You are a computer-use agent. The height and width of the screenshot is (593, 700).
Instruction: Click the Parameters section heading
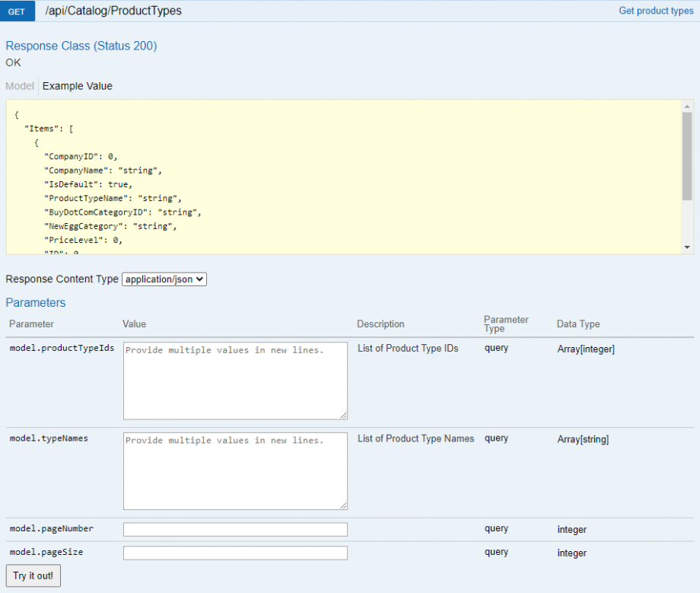click(35, 302)
